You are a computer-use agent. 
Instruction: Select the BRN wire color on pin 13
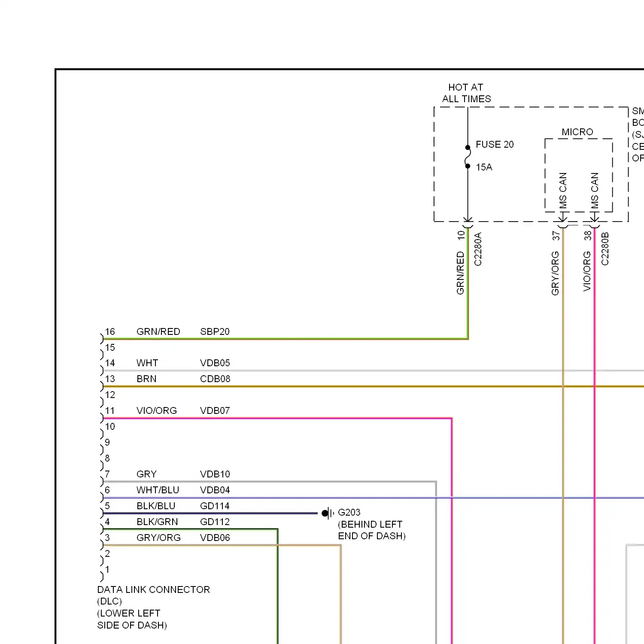tap(146, 379)
